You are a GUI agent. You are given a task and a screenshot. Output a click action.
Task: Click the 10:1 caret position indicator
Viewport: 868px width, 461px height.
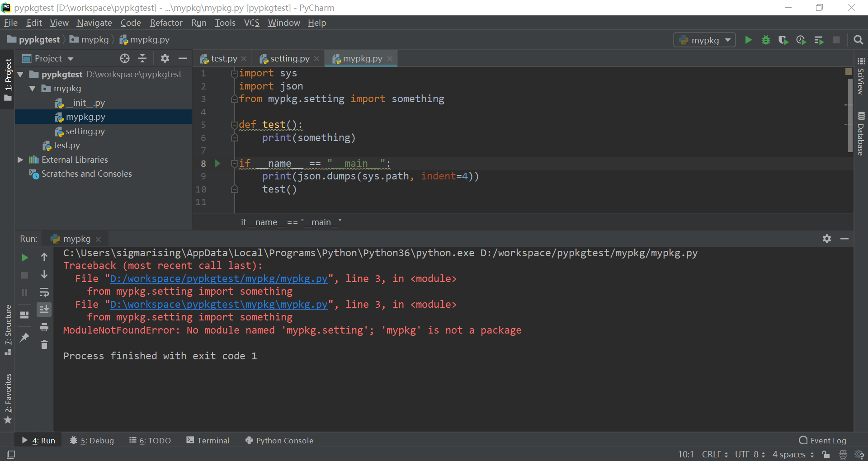pyautogui.click(x=686, y=454)
